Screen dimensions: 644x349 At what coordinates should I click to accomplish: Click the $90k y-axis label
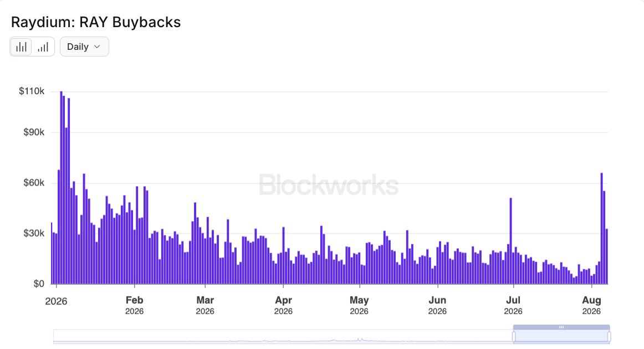click(x=34, y=132)
